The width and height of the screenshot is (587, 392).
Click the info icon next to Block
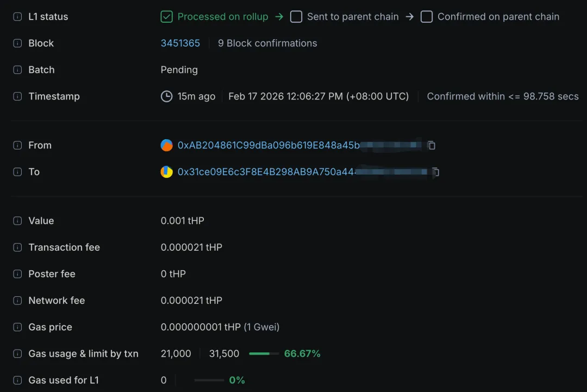pyautogui.click(x=17, y=43)
